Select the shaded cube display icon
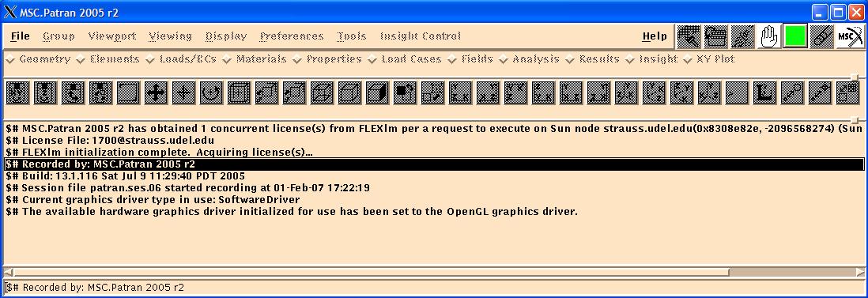Image resolution: width=868 pixels, height=298 pixels. tap(377, 92)
